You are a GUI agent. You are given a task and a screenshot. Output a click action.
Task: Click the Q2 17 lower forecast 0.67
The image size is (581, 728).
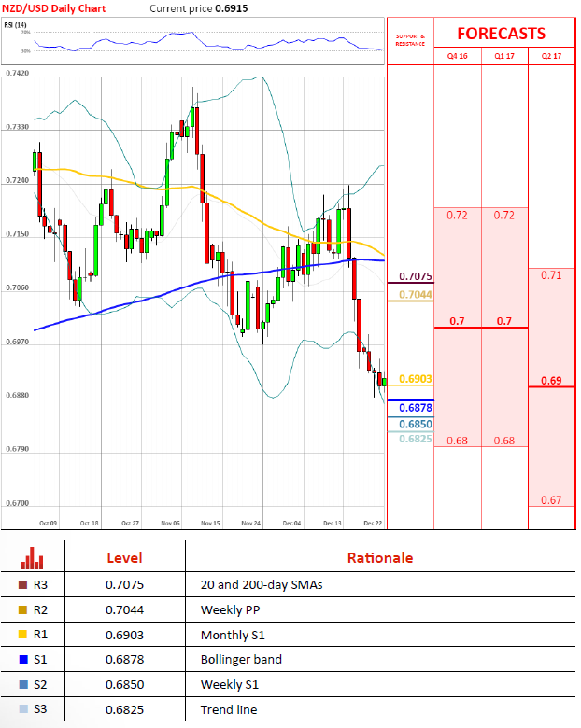(551, 500)
